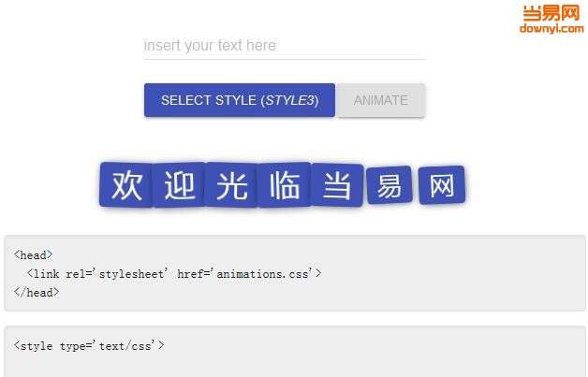Click the 当 character tile
This screenshot has width=588, height=377.
[337, 185]
